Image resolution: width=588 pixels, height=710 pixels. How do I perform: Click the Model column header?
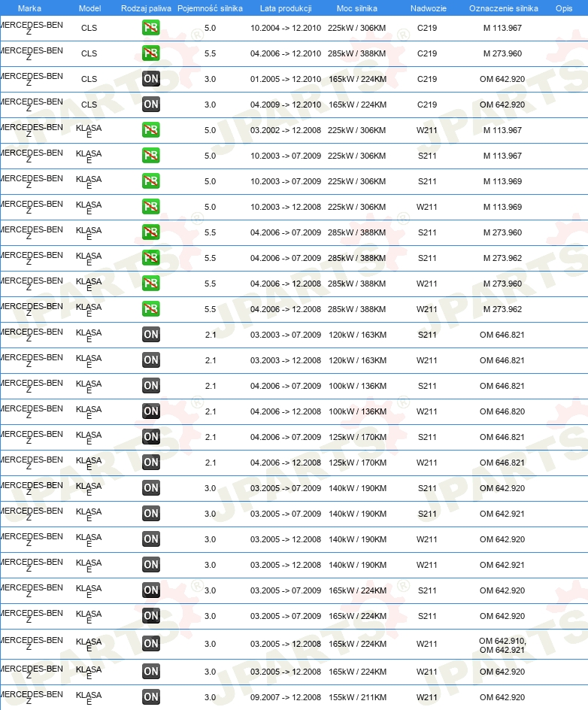click(x=89, y=8)
